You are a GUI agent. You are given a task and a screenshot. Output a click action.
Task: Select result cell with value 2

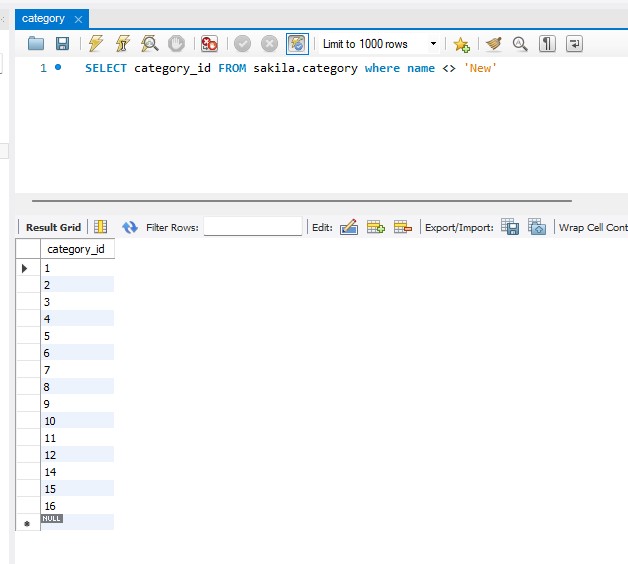(x=77, y=285)
